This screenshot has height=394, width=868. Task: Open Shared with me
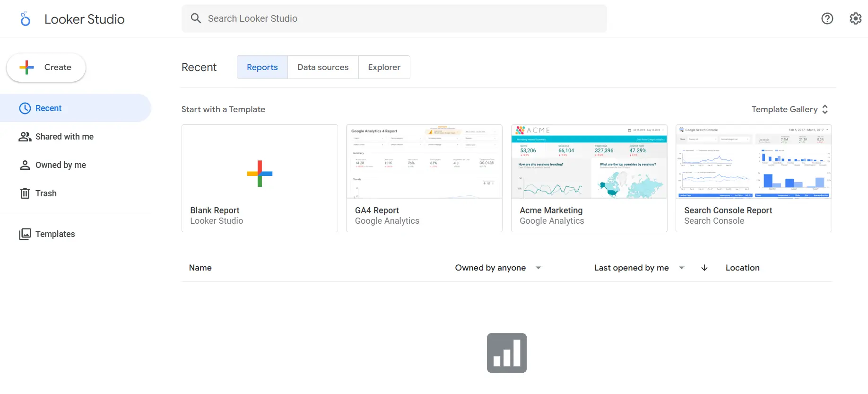76,137
